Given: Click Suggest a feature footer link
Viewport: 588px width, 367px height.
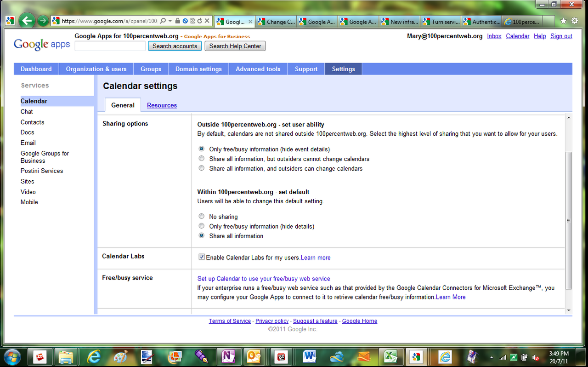Looking at the screenshot, I should (315, 321).
